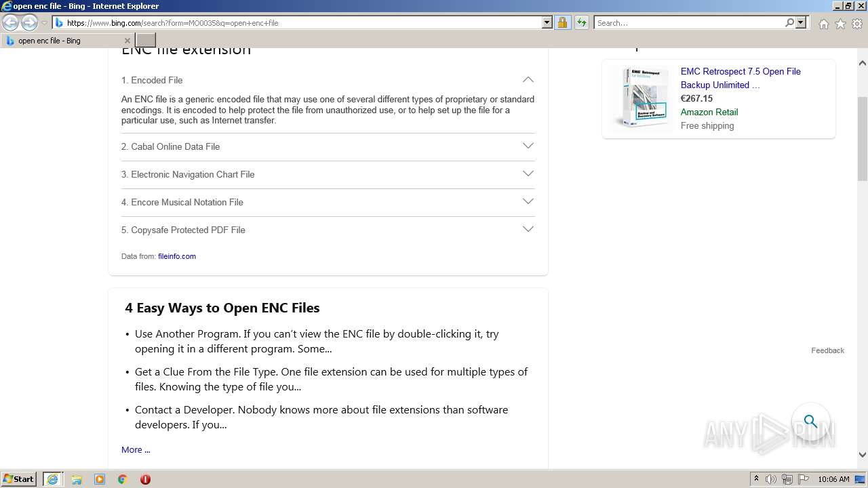
Task: Open the address bar autocomplete dropdown
Action: pos(547,23)
